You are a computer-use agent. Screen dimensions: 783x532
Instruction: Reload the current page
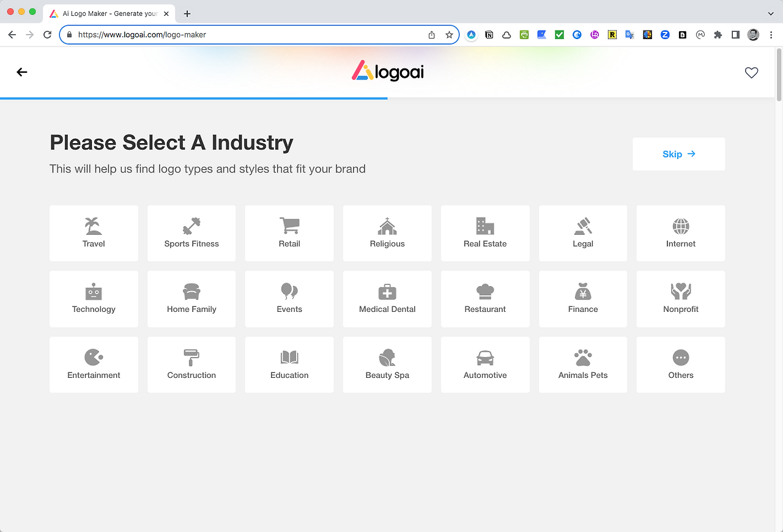coord(47,35)
